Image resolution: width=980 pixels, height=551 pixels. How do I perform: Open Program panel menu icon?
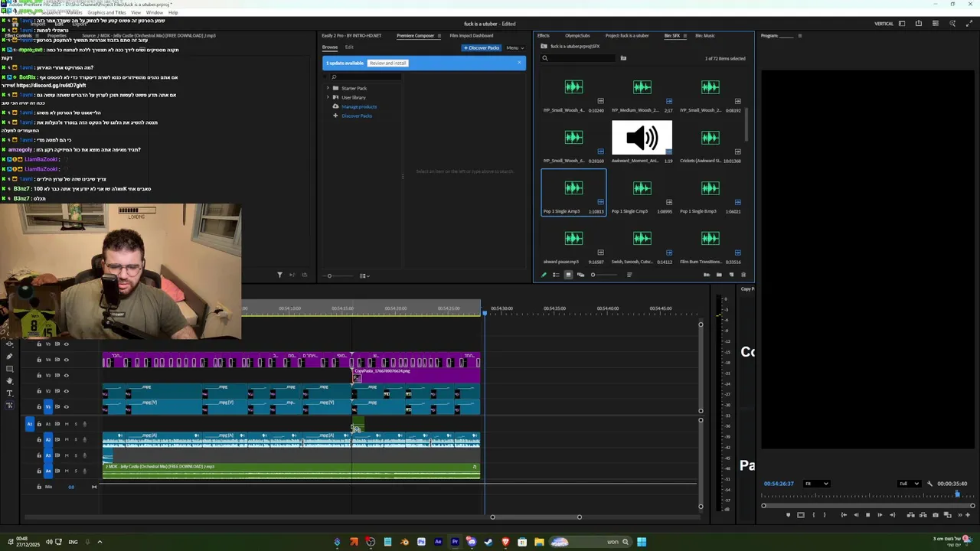(x=800, y=35)
